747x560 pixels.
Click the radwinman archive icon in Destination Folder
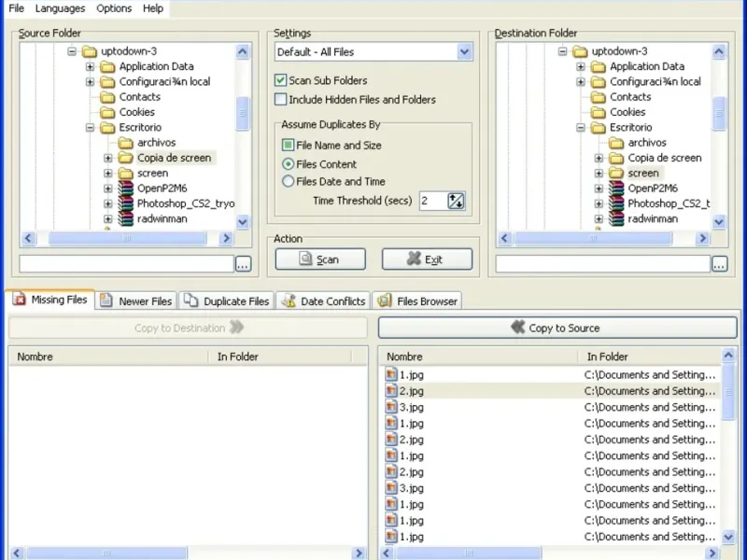click(x=616, y=218)
